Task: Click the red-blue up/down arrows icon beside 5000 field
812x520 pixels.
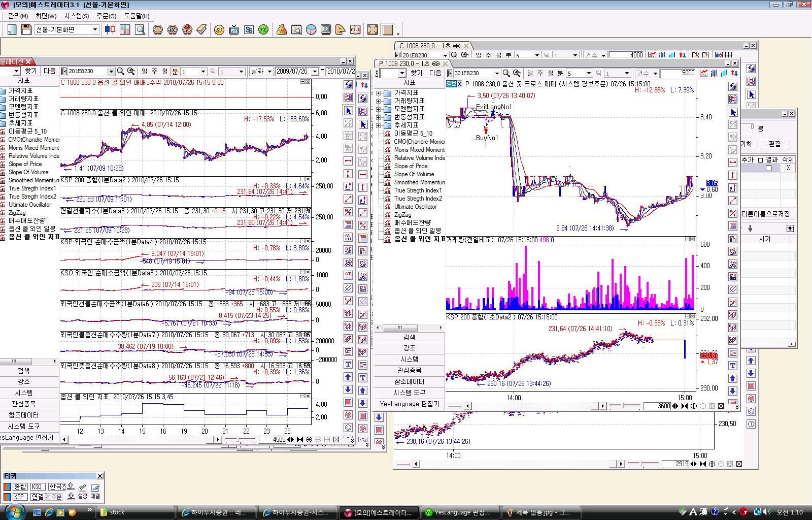Action: coord(734,73)
